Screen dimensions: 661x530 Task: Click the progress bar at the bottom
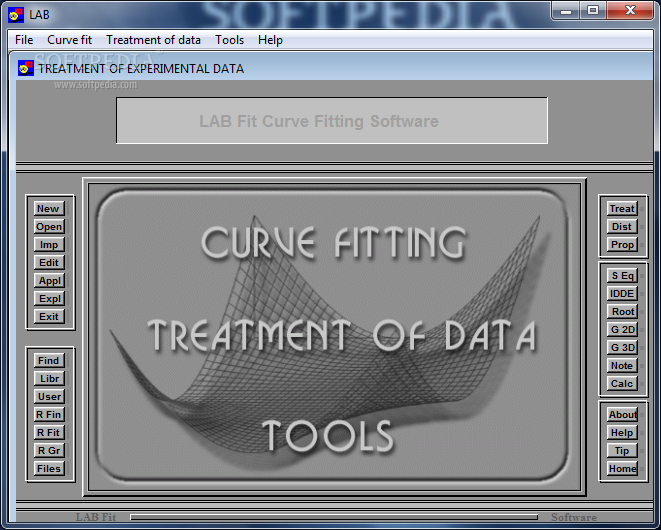coord(334,517)
